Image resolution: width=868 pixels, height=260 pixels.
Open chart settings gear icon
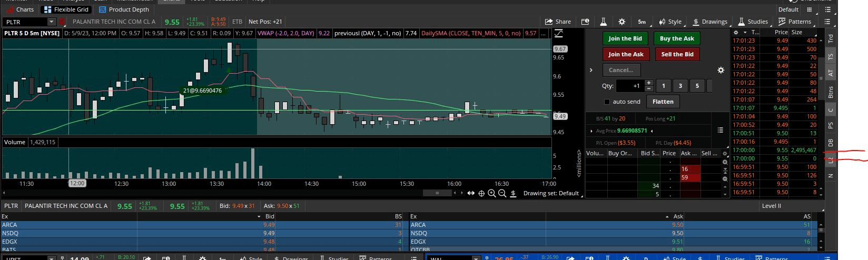(x=622, y=22)
